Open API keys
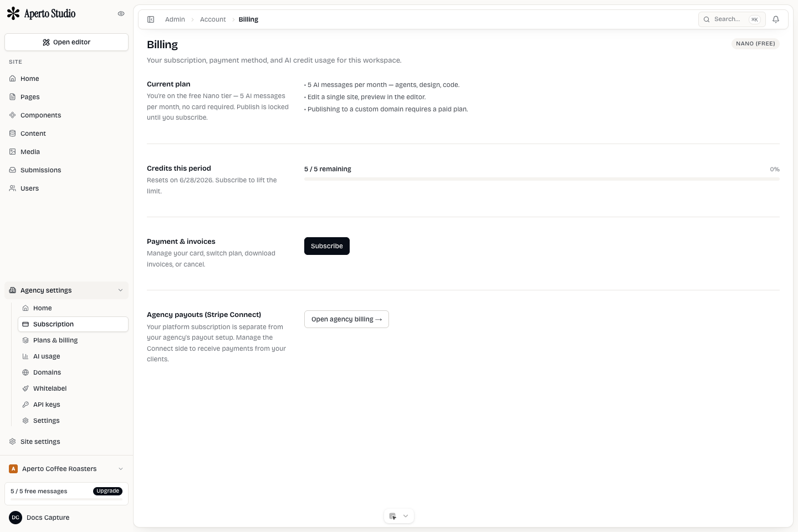Viewport: 798px width, 532px height. click(73, 405)
